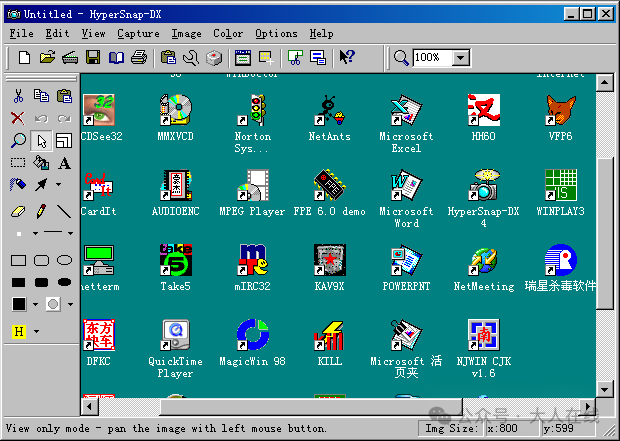The width and height of the screenshot is (620, 441).
Task: Click the capture window toolbar icon
Action: (x=243, y=58)
